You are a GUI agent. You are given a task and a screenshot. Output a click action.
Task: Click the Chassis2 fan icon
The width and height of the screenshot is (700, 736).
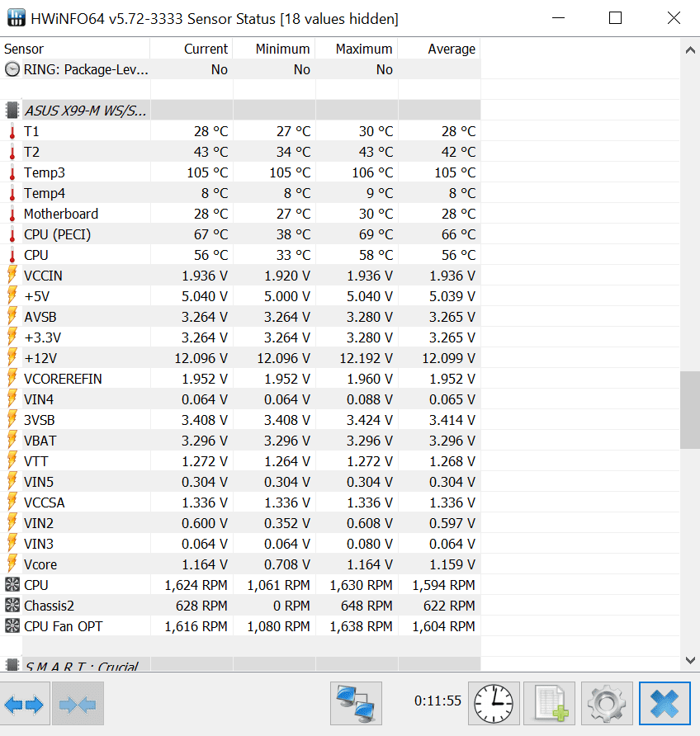click(12, 606)
